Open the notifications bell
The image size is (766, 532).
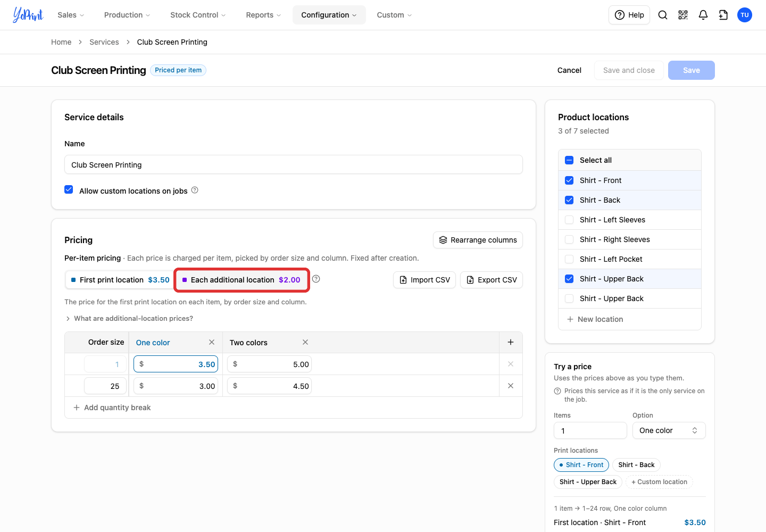click(x=703, y=15)
